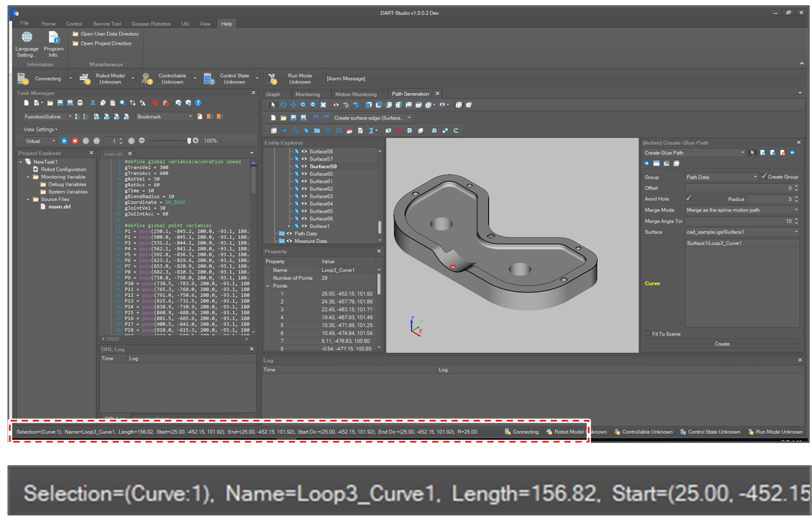Click the Program Info icon
This screenshot has height=520, width=812.
tap(53, 37)
